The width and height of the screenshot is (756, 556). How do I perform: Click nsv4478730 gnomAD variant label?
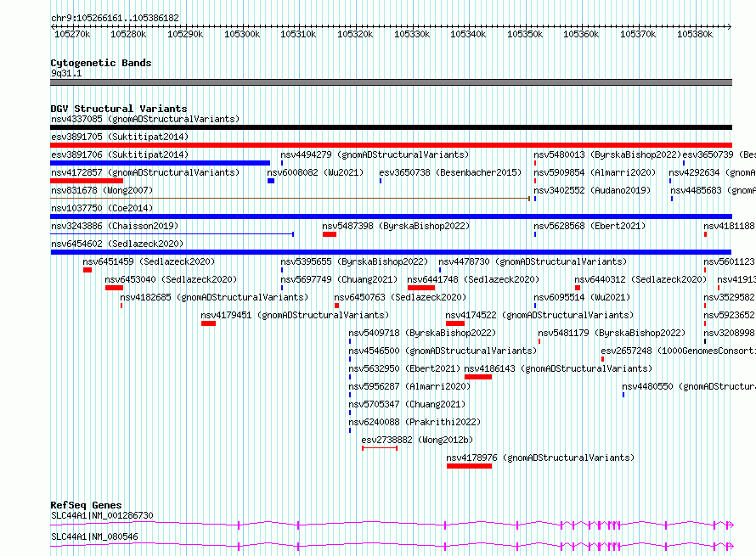[x=533, y=261]
